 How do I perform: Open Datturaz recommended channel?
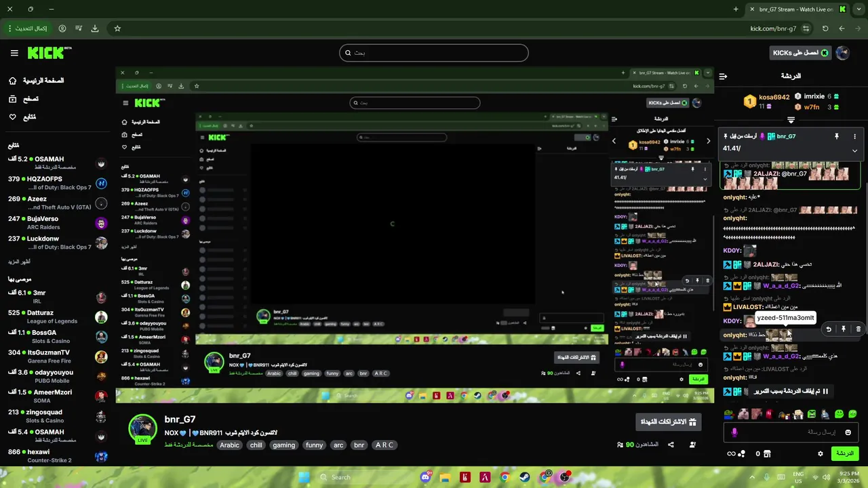point(58,317)
